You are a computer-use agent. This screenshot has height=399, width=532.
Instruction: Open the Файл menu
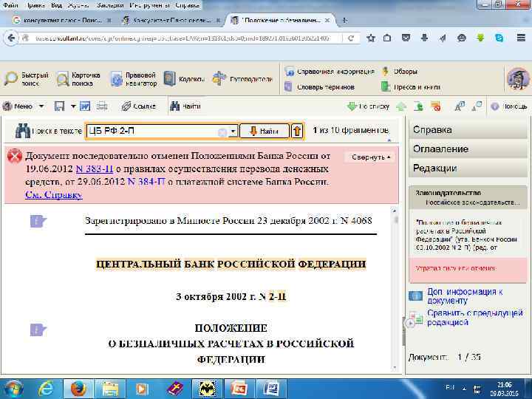[x=10, y=5]
